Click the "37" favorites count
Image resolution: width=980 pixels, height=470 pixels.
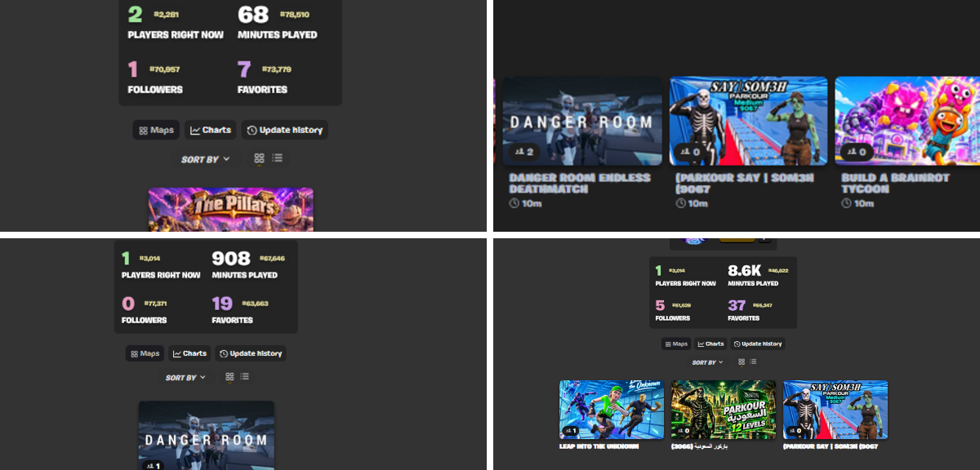(737, 305)
